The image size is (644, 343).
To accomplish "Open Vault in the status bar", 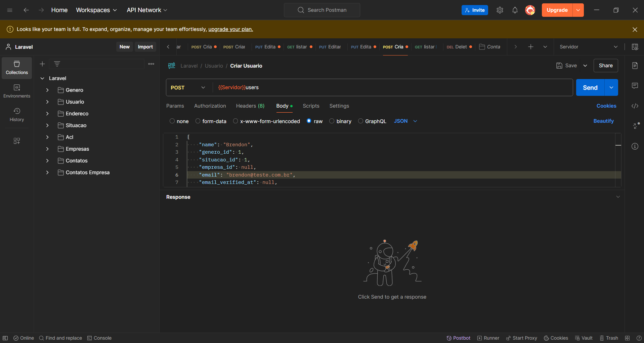I will tap(584, 338).
